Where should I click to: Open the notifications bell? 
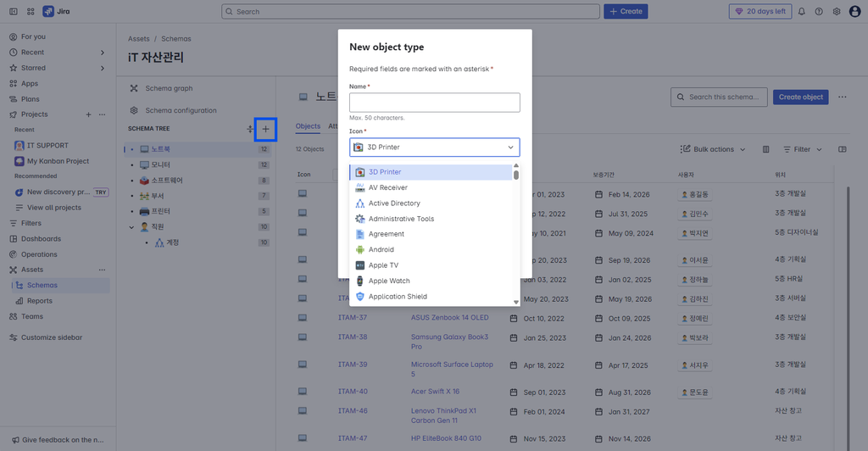click(802, 11)
